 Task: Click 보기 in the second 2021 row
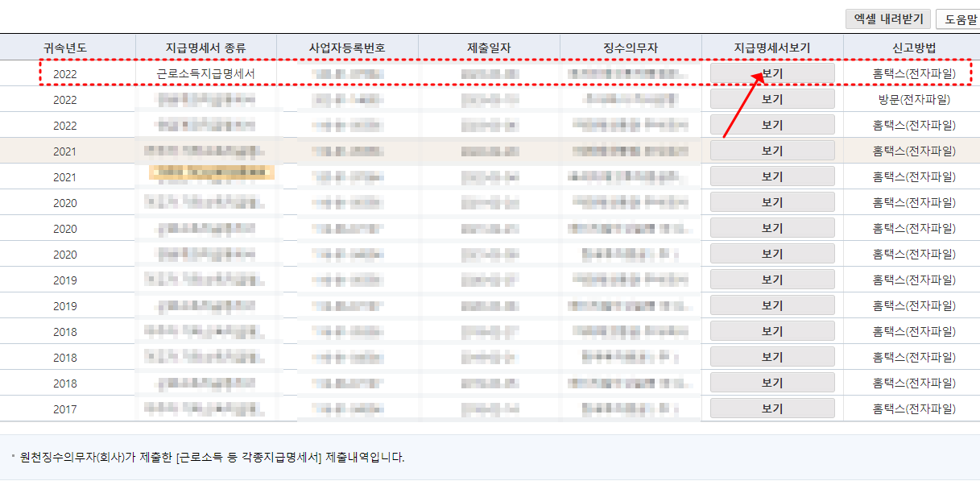click(771, 176)
